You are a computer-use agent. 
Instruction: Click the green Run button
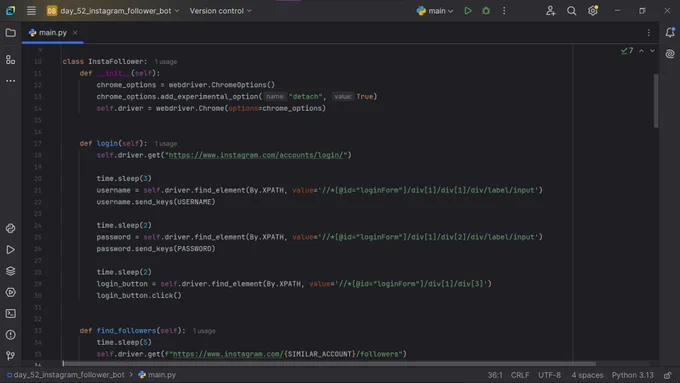tap(468, 11)
